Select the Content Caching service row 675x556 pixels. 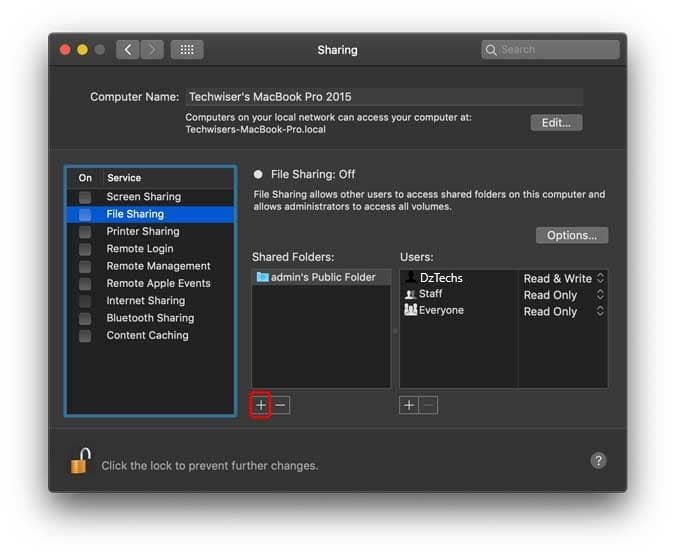click(150, 336)
